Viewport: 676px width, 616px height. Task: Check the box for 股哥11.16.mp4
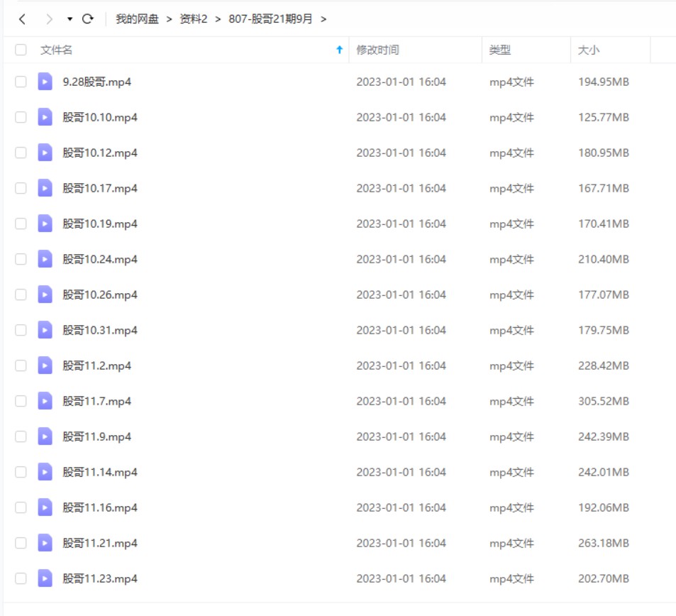pos(21,507)
